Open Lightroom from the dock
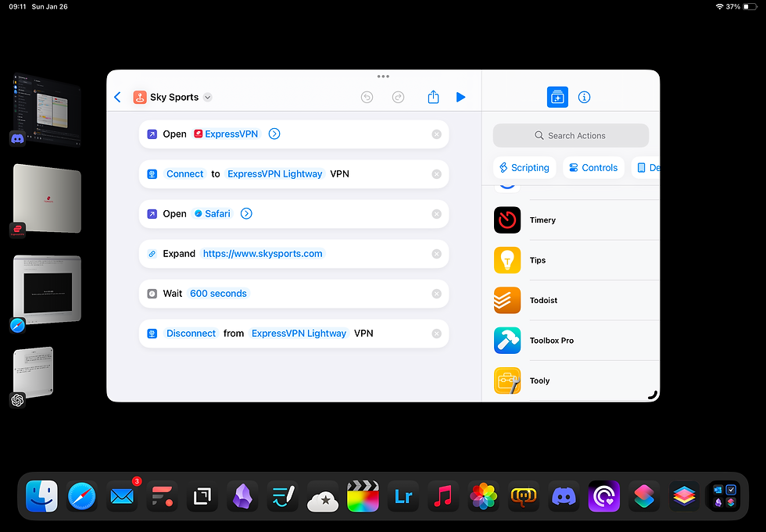 tap(403, 496)
